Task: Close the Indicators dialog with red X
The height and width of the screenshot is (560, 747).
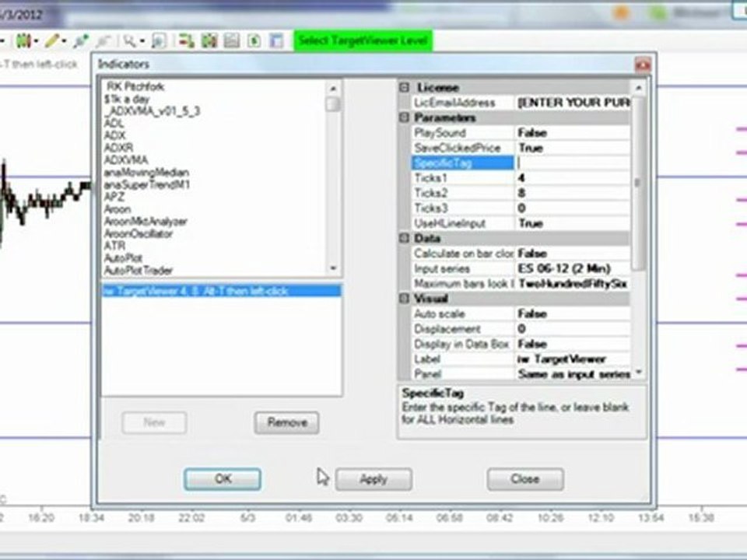Action: pyautogui.click(x=643, y=65)
